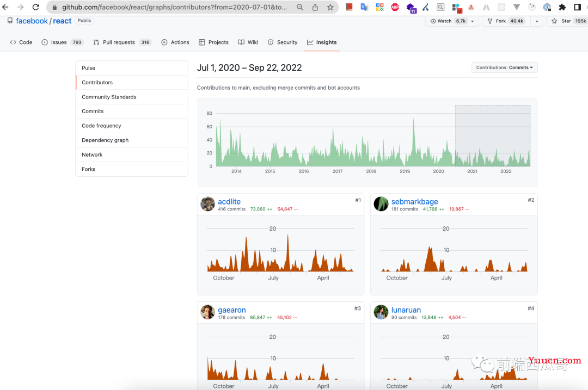Viewport: 588px width, 390px height.
Task: Open Code frequency in the sidebar
Action: (132, 126)
